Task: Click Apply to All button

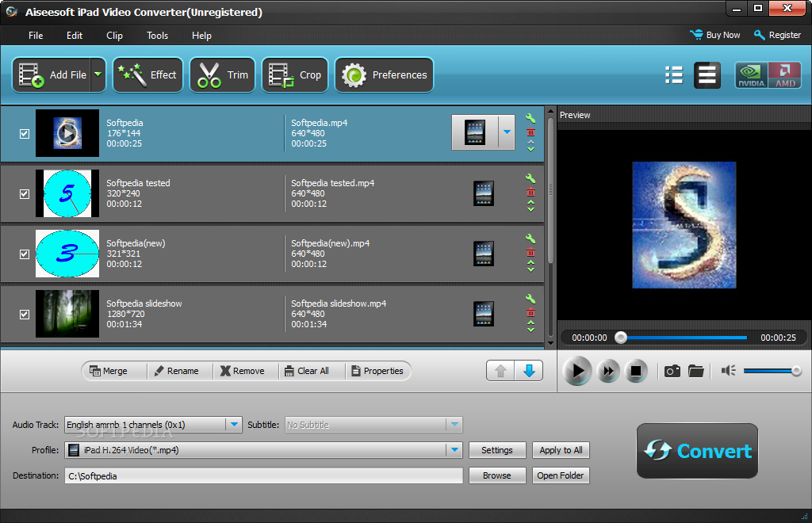Action: 561,450
